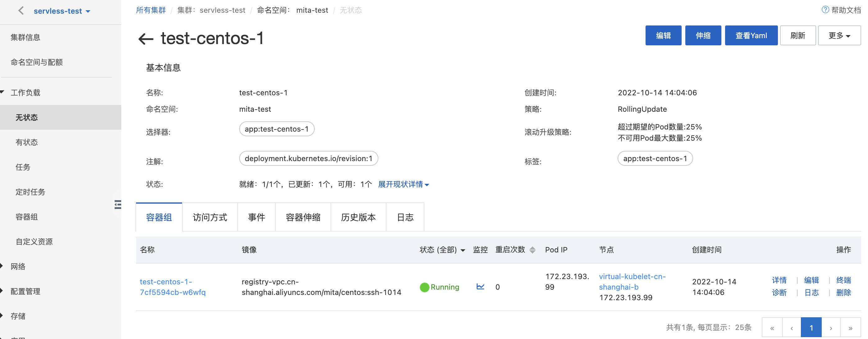The image size is (868, 339).
Task: Open the 更多 dropdown button
Action: (839, 35)
